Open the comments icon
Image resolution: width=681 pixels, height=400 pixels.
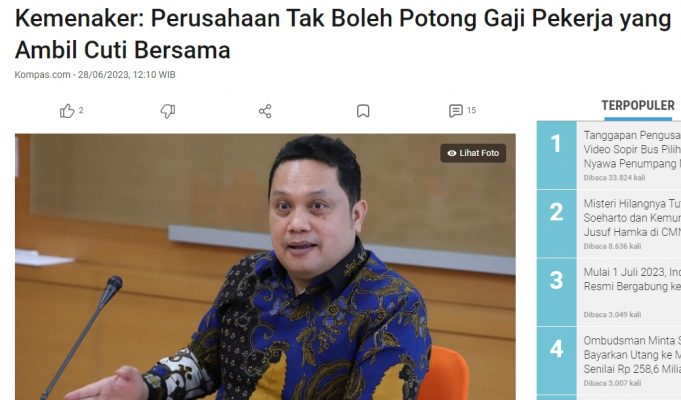(456, 111)
